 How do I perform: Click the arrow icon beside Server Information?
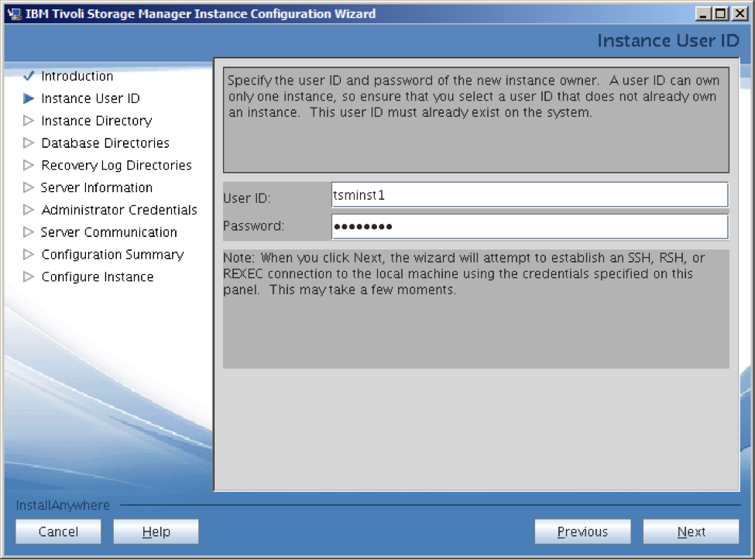click(29, 187)
